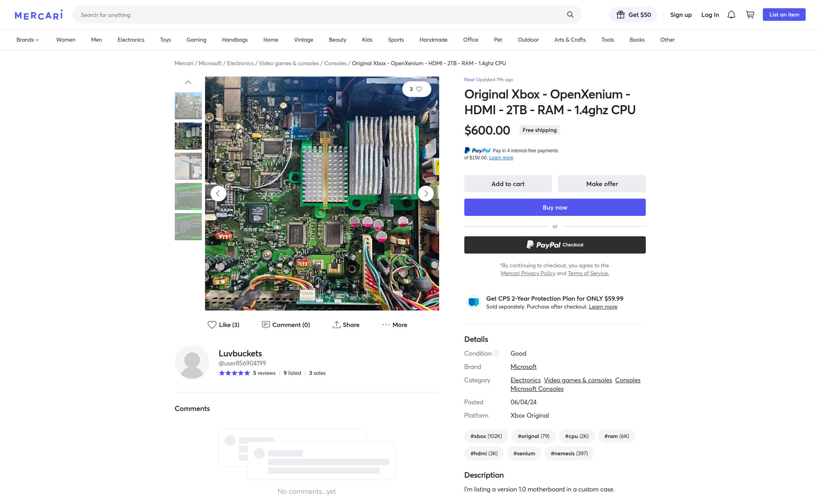The width and height of the screenshot is (819, 504).
Task: Click the gift Get $50 button
Action: [x=633, y=15]
